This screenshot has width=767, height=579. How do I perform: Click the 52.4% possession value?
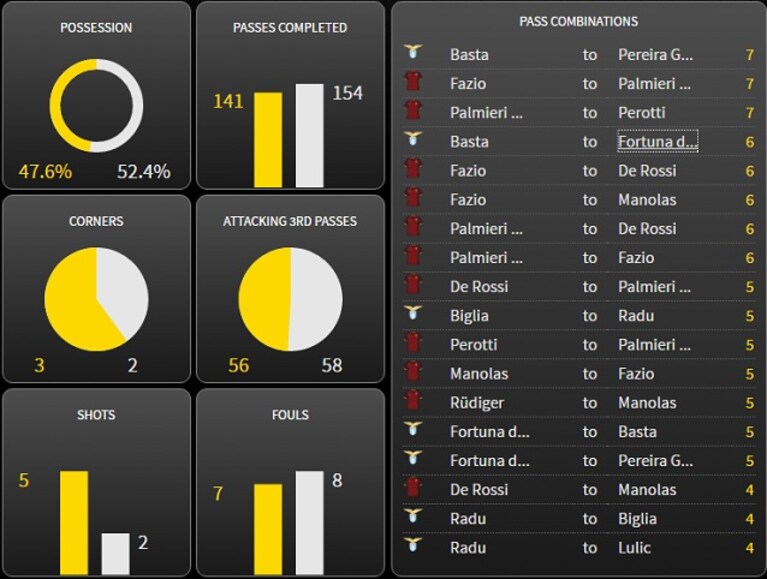pyautogui.click(x=144, y=172)
